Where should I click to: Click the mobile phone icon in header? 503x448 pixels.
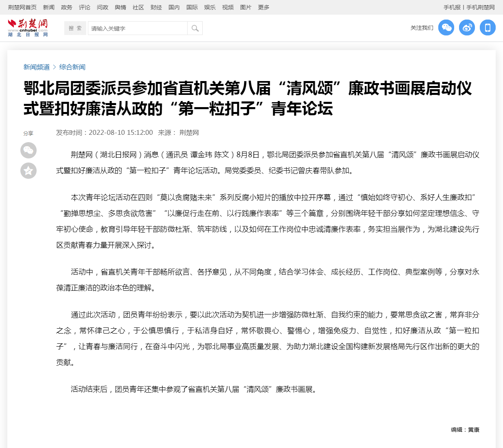(488, 28)
